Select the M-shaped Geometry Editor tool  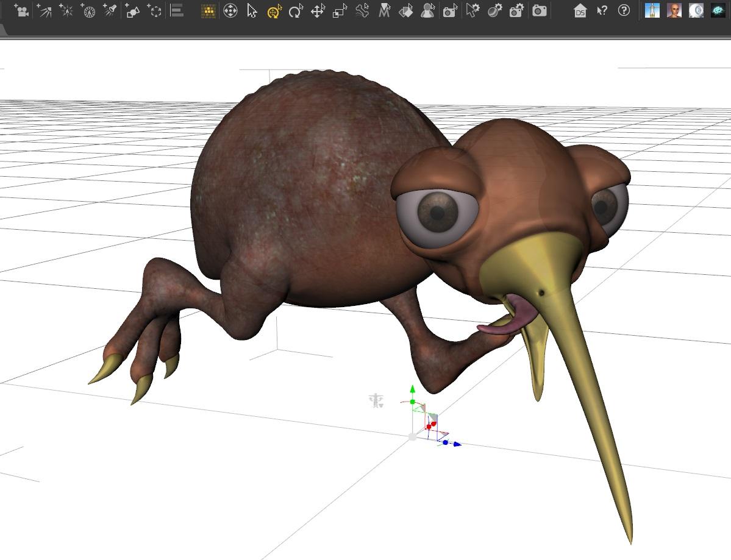click(x=383, y=10)
